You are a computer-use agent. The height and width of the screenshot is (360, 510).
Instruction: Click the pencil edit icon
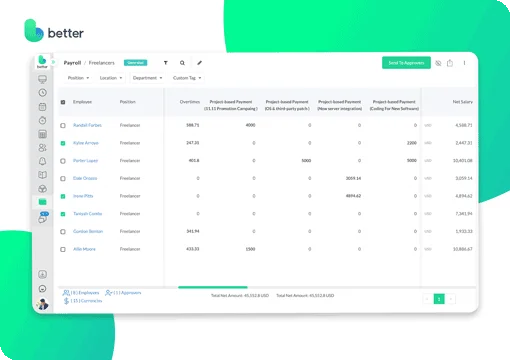[199, 63]
